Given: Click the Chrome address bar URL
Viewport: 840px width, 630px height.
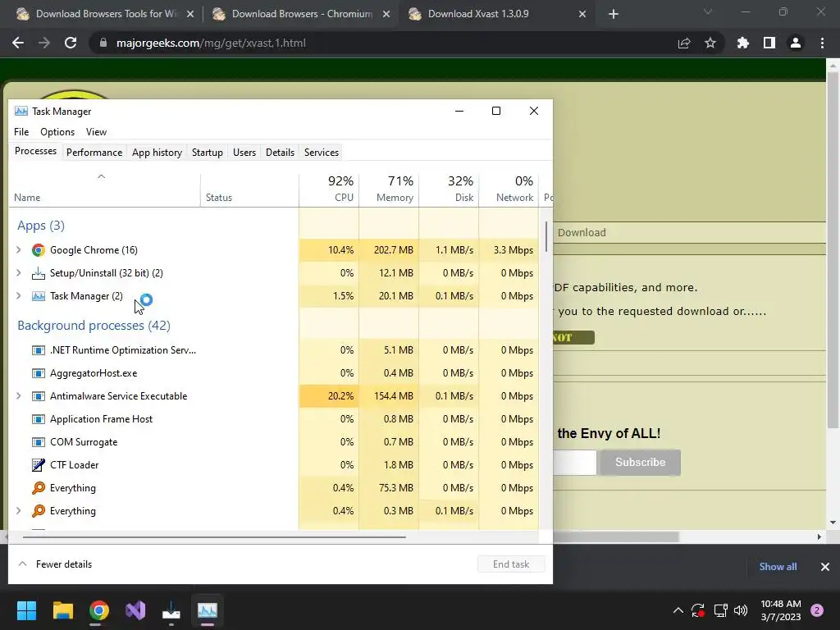Looking at the screenshot, I should coord(211,43).
